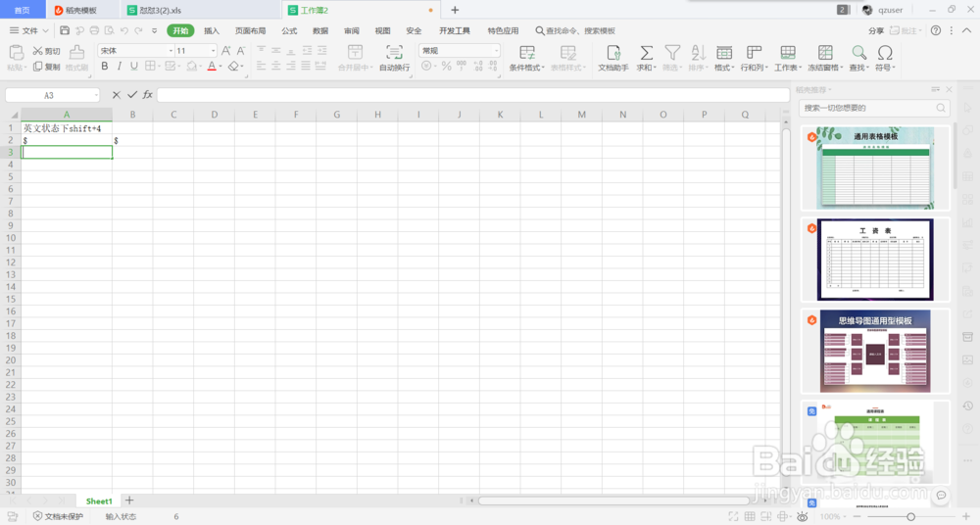The height and width of the screenshot is (525, 980).
Task: Toggle underline formatting
Action: point(133,67)
